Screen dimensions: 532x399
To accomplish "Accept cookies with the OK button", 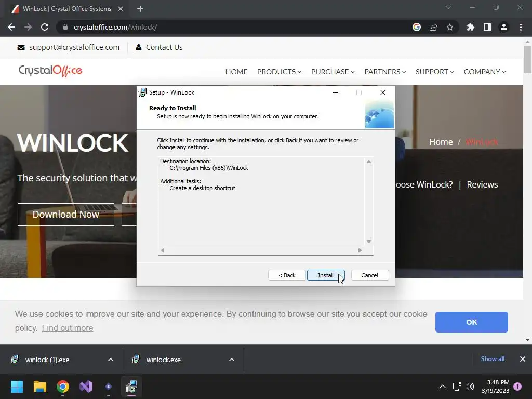I will point(471,322).
